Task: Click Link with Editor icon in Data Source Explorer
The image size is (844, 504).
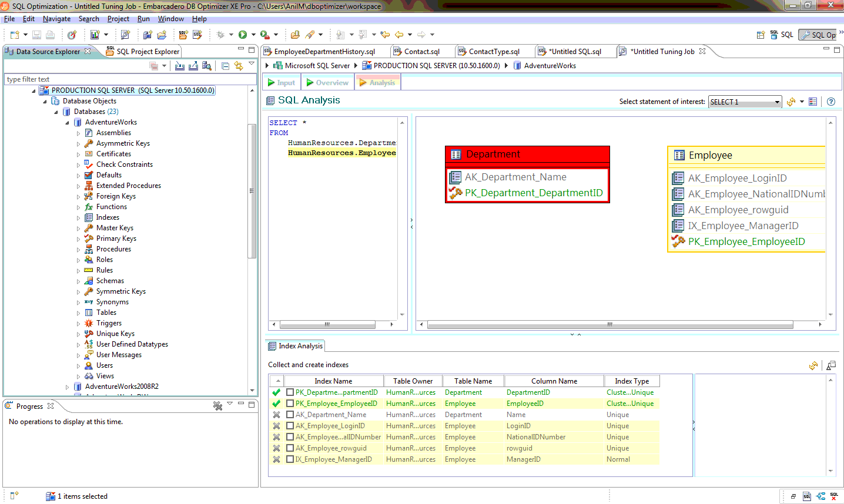Action: (239, 66)
